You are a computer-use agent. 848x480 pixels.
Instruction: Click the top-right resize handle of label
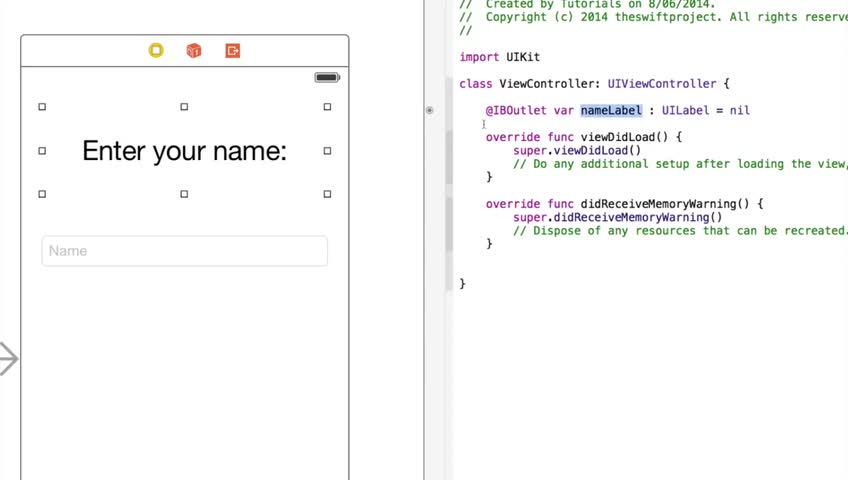click(327, 107)
